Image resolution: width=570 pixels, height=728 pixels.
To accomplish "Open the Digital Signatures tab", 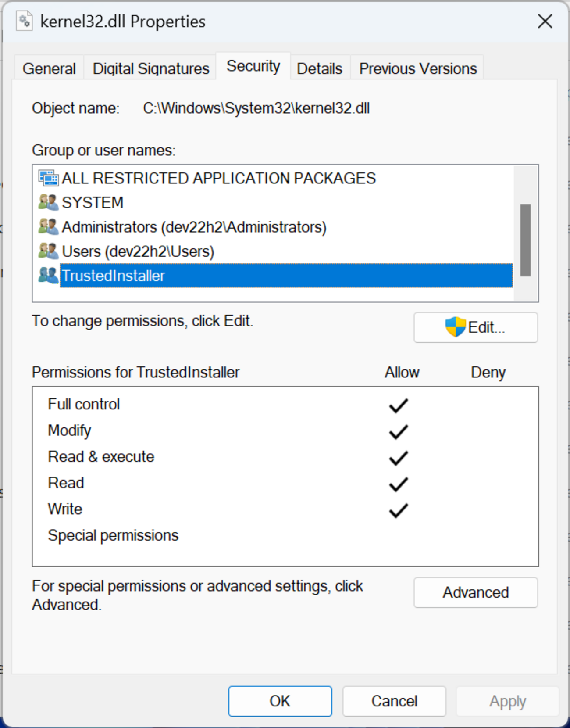I will pyautogui.click(x=151, y=68).
